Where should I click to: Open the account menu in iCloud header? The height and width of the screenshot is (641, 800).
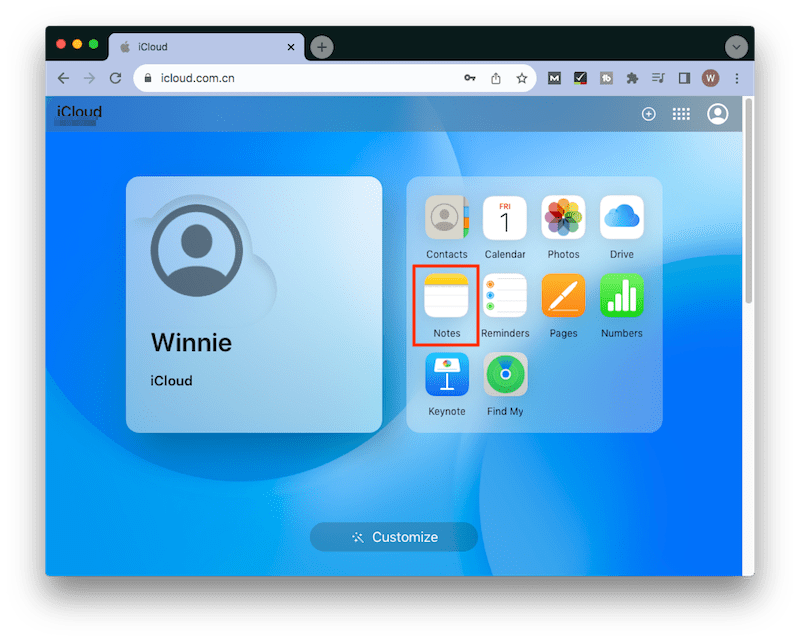pos(717,114)
